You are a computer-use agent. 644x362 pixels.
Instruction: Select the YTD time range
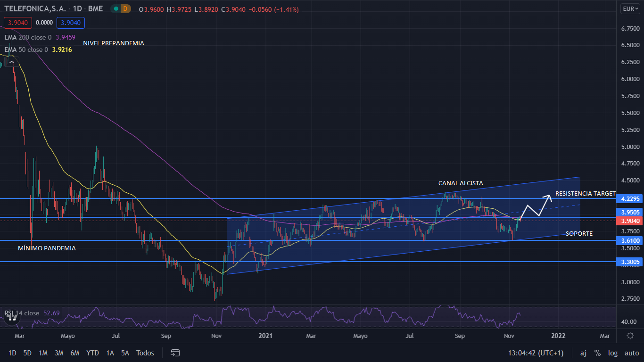click(x=92, y=353)
